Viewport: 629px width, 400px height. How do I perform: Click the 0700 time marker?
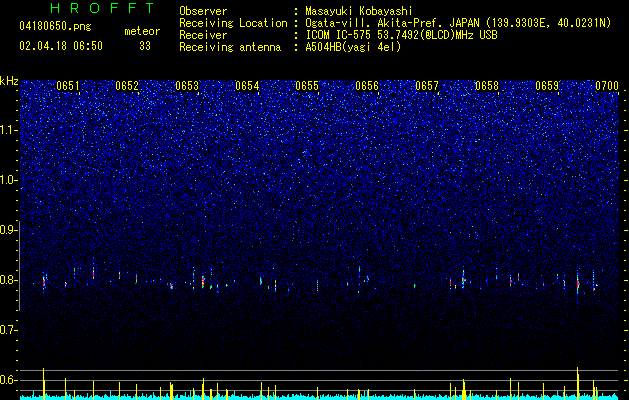click(607, 86)
